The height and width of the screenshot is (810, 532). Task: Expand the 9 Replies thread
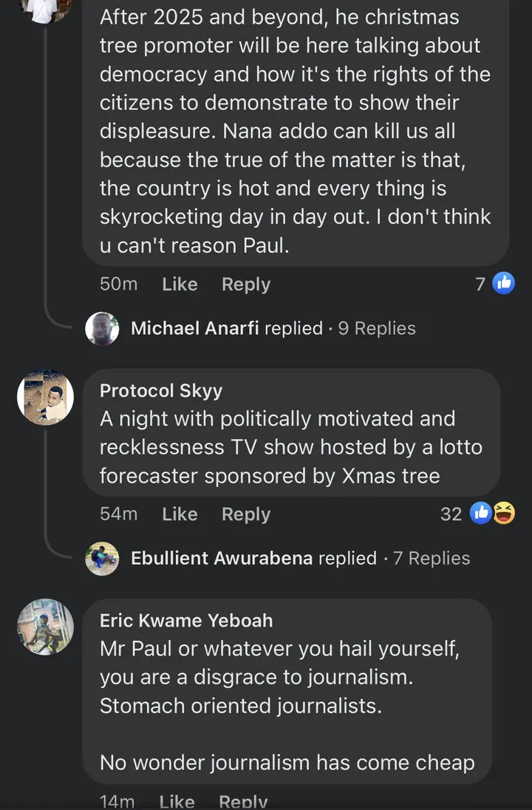[x=377, y=328]
